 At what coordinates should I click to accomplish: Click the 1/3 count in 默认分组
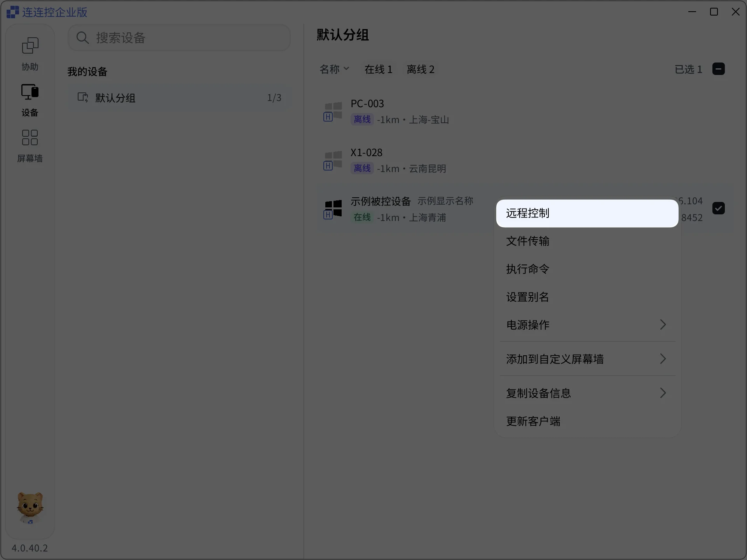click(274, 97)
